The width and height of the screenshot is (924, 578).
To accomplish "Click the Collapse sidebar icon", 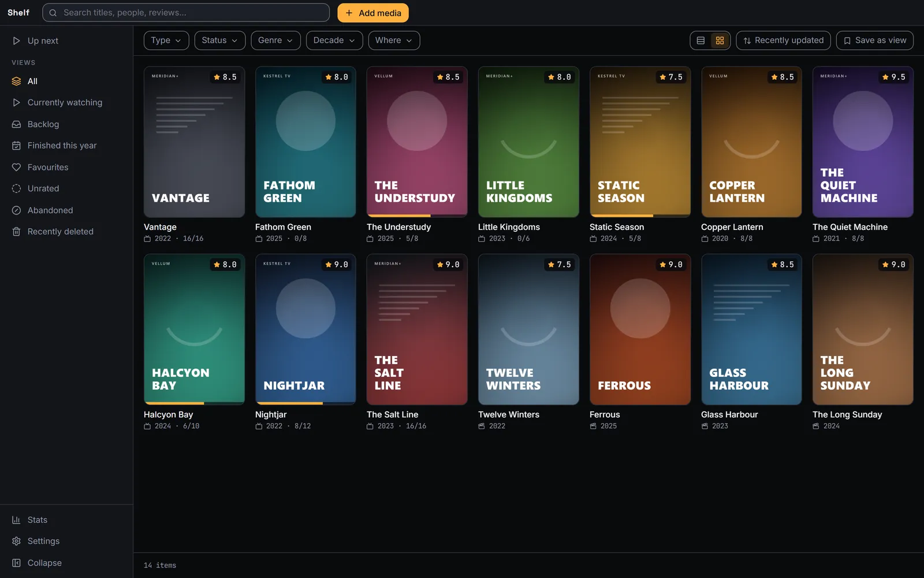I will tap(16, 563).
